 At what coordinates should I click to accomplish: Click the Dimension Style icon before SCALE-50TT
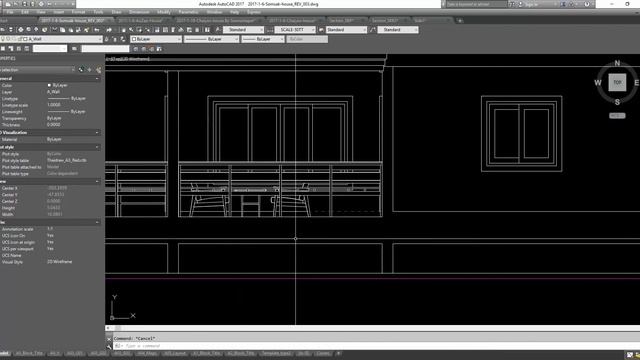(270, 30)
